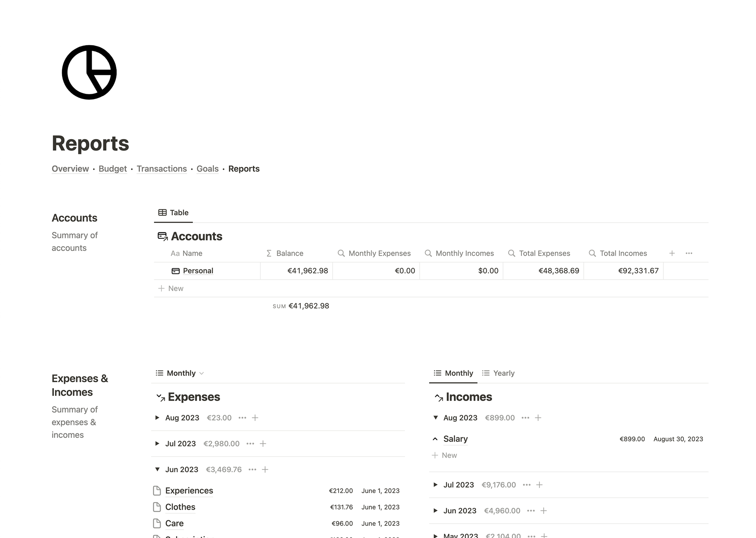The width and height of the screenshot is (756, 538).
Task: Open the Transactions page link
Action: pyautogui.click(x=162, y=169)
